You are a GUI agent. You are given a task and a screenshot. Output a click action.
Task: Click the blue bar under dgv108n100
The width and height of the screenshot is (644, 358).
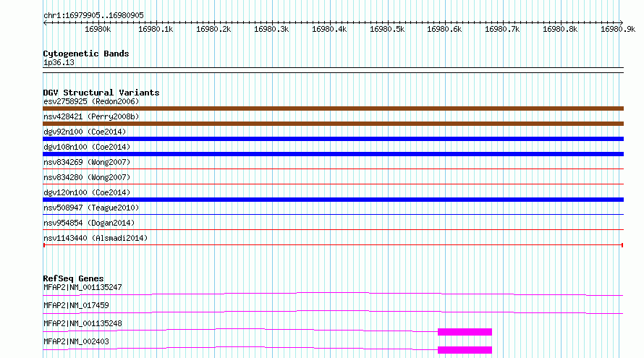[333, 154]
